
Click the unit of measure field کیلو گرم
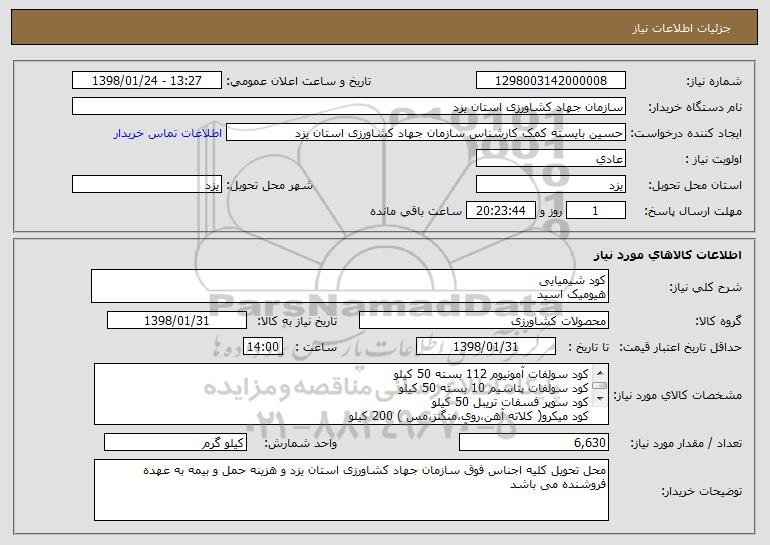coord(175,442)
